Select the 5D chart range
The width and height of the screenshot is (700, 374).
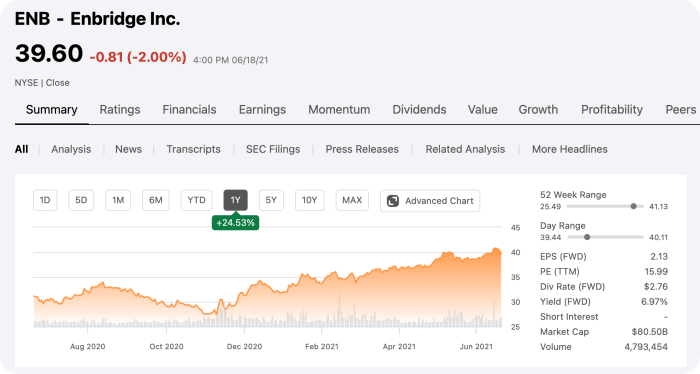[81, 200]
